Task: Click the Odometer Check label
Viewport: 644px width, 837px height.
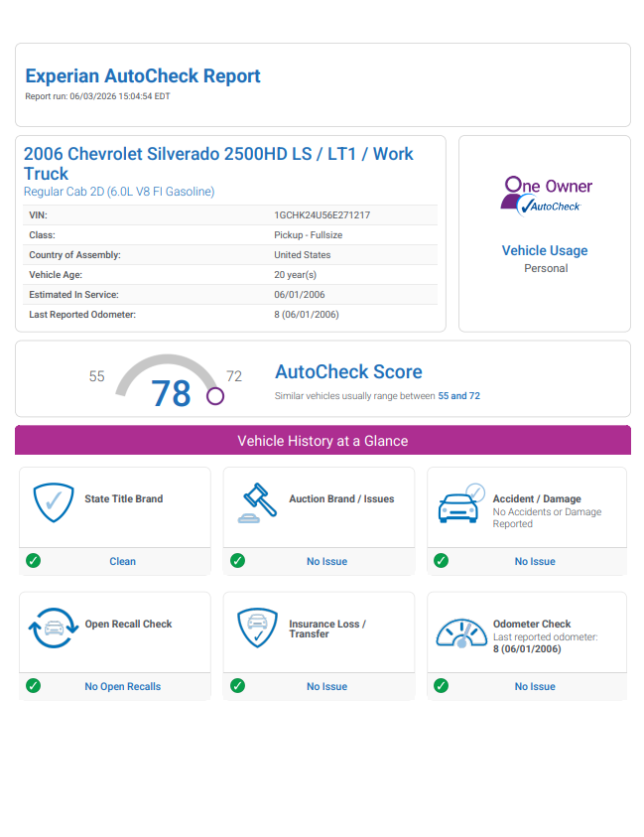Action: coord(532,624)
